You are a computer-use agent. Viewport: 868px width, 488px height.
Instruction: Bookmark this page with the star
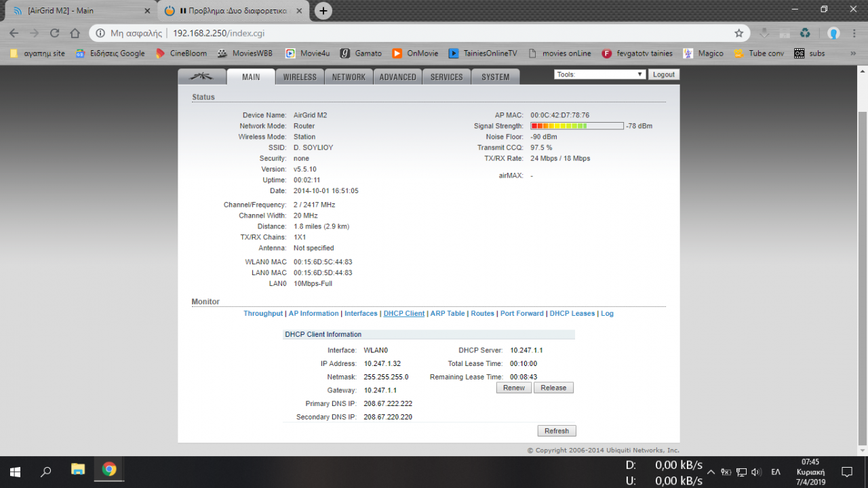tap(738, 33)
